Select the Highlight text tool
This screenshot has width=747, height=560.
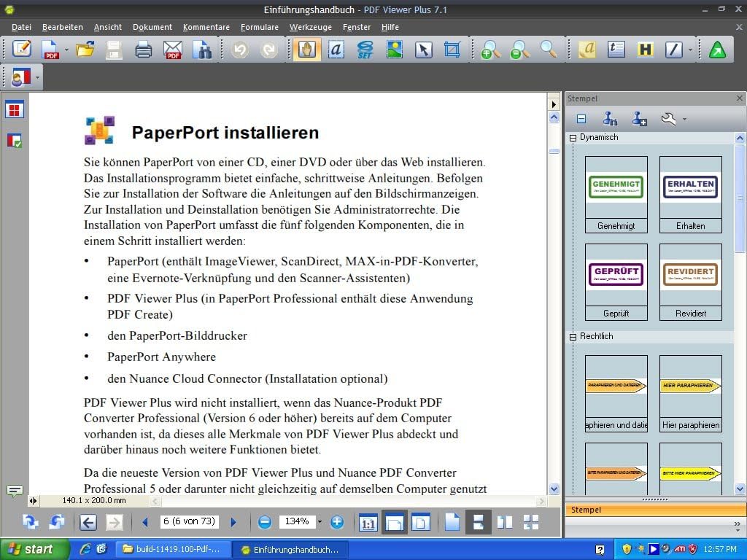(x=645, y=50)
